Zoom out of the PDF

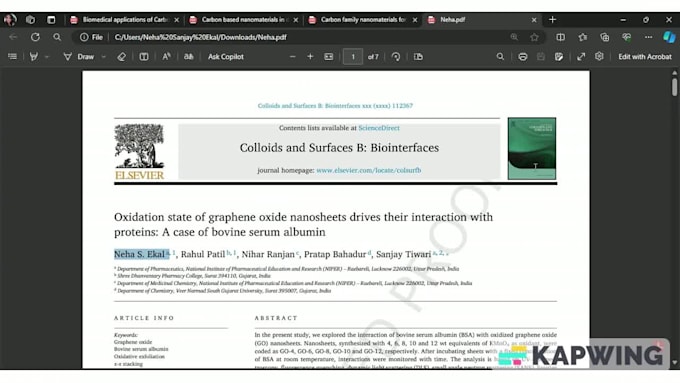[293, 57]
